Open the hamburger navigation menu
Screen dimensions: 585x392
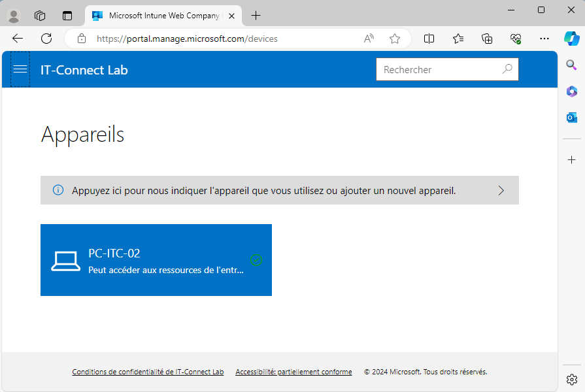point(20,69)
